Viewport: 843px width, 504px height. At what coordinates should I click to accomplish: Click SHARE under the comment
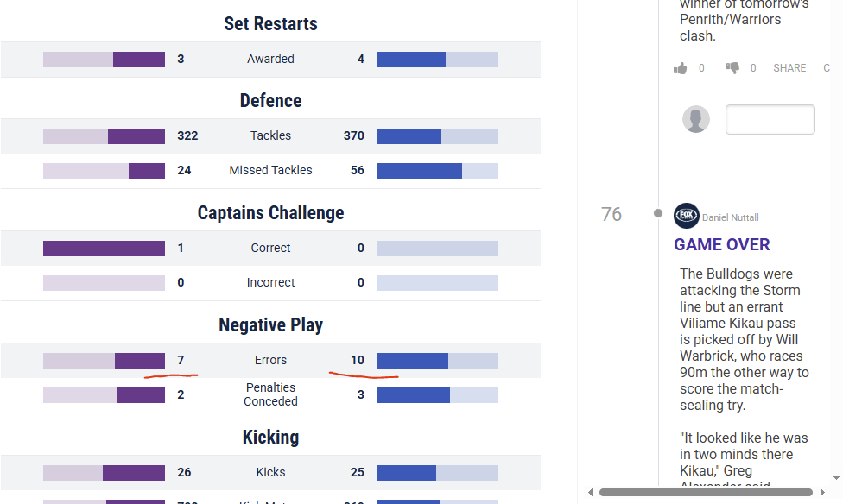[789, 68]
